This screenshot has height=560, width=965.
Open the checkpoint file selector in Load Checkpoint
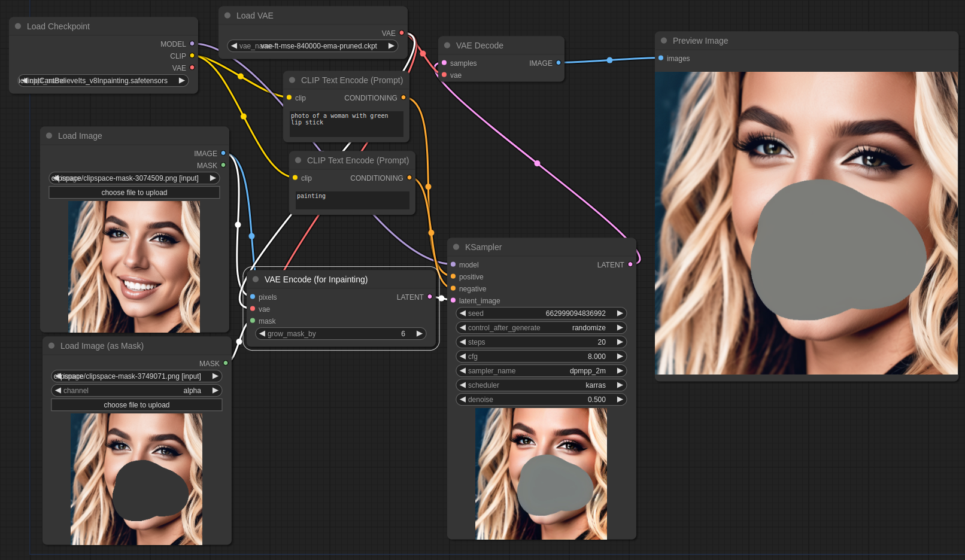coord(103,80)
